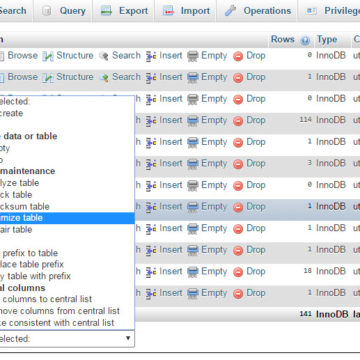Click the Browse icon in the second row
360x360 pixels.
[1, 78]
